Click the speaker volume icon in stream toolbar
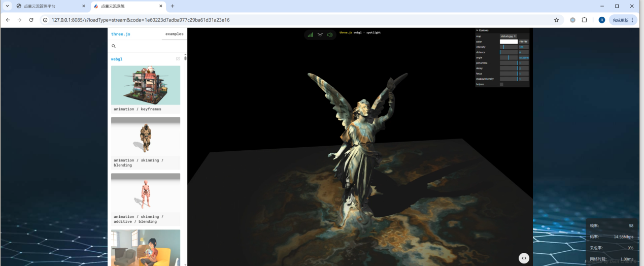The height and width of the screenshot is (266, 644). (329, 35)
